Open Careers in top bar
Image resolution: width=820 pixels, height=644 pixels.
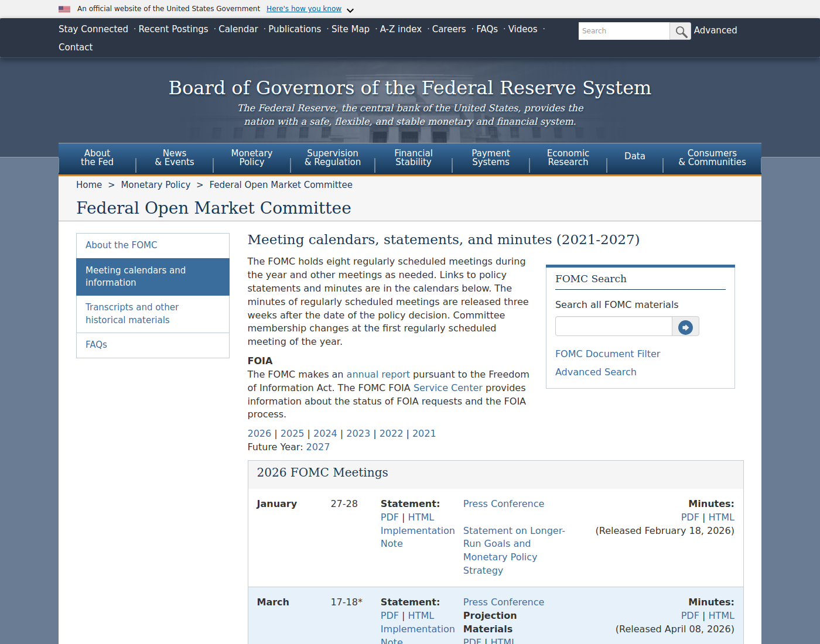point(449,29)
